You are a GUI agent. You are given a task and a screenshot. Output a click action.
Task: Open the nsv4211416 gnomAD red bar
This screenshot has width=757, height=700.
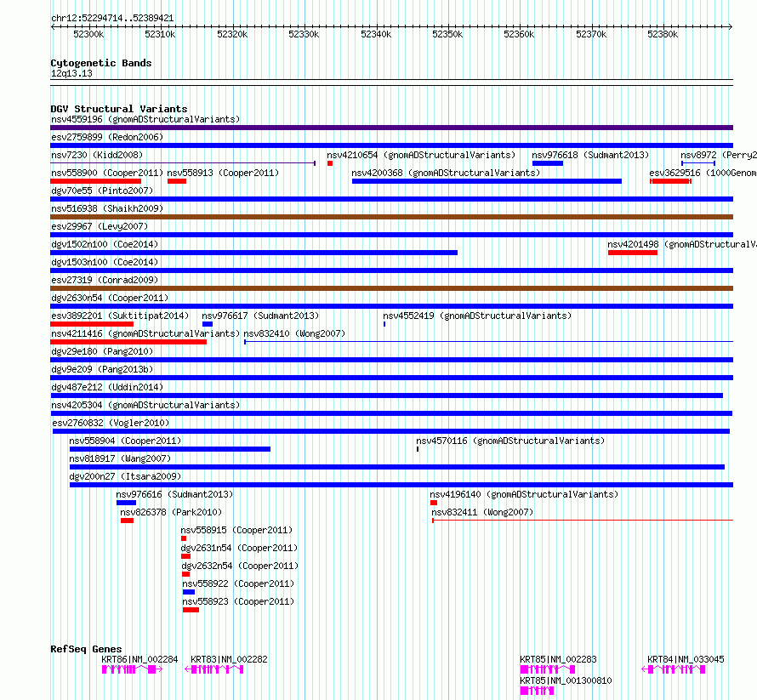[128, 342]
